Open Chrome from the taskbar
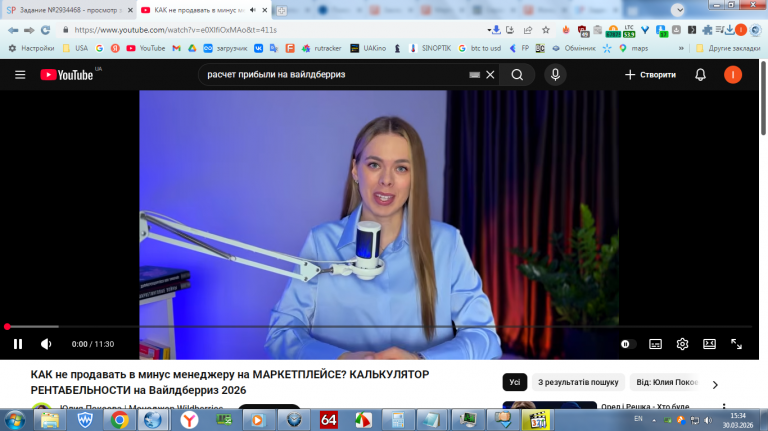Image resolution: width=768 pixels, height=431 pixels. (x=120, y=420)
